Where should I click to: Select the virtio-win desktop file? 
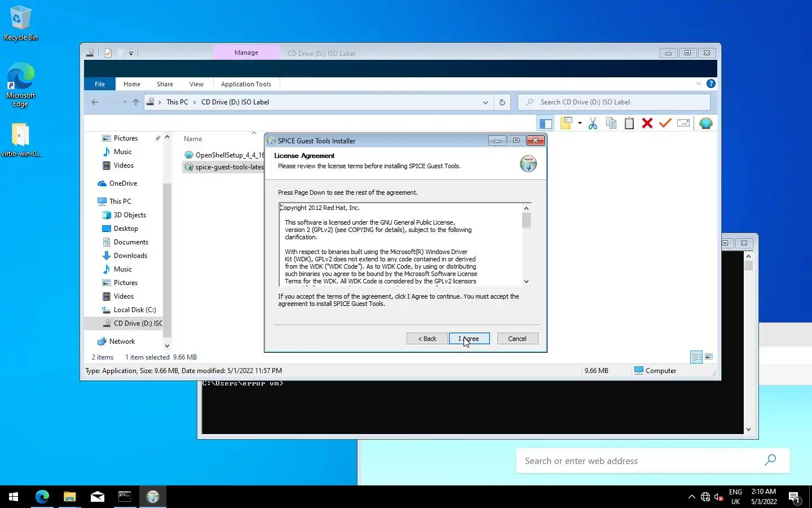tap(21, 140)
